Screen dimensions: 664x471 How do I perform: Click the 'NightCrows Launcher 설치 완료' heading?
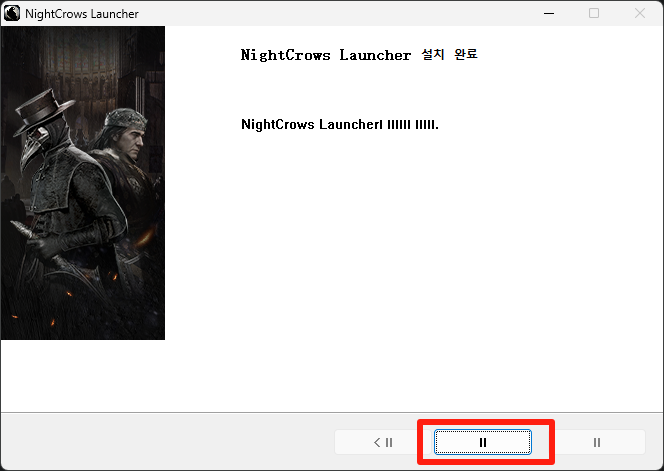[359, 55]
